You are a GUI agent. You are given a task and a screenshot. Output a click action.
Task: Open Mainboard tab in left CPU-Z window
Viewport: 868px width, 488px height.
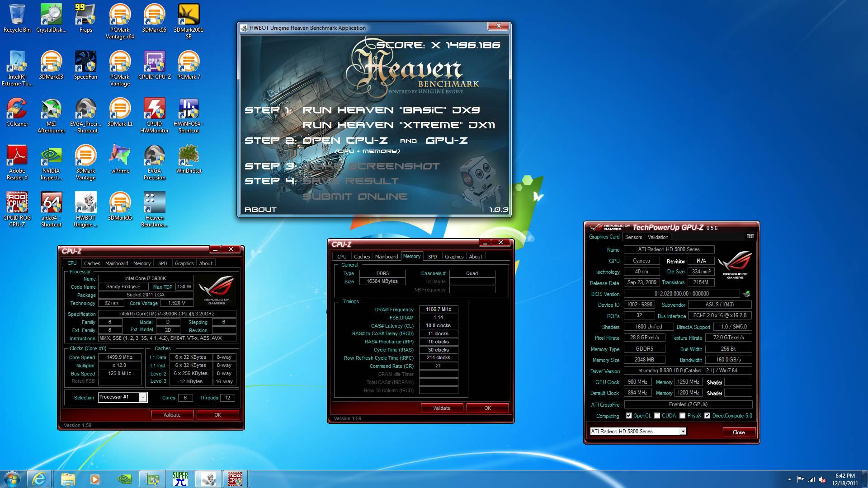117,263
